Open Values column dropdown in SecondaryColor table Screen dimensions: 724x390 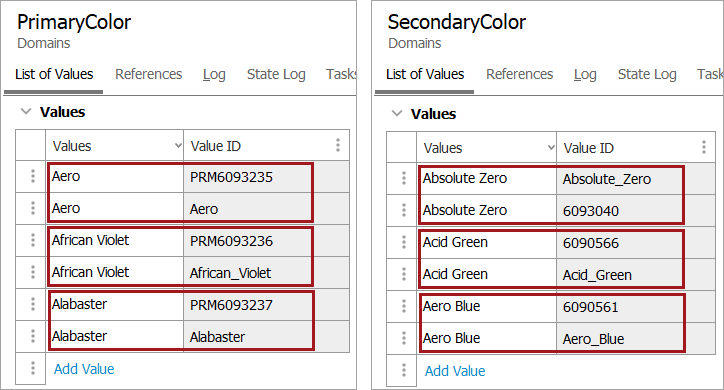(551, 148)
